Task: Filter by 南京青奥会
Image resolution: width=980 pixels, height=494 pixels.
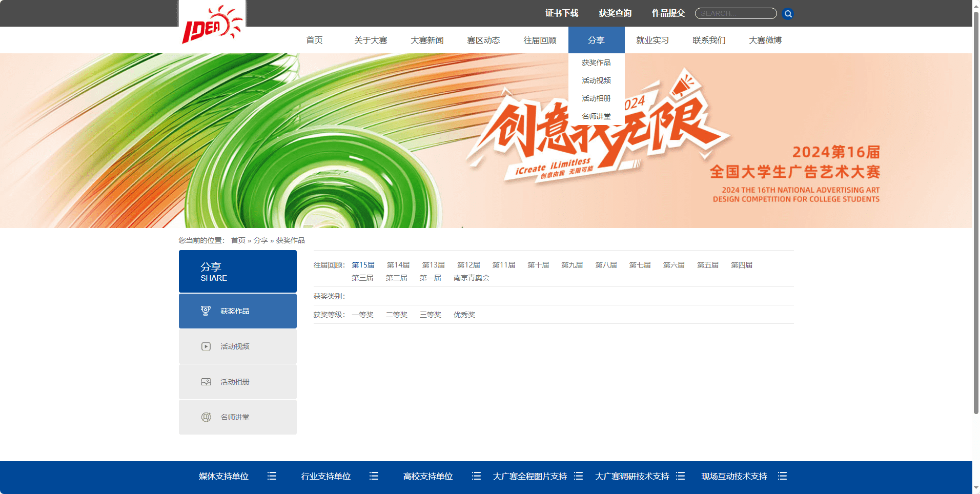Action: [472, 278]
